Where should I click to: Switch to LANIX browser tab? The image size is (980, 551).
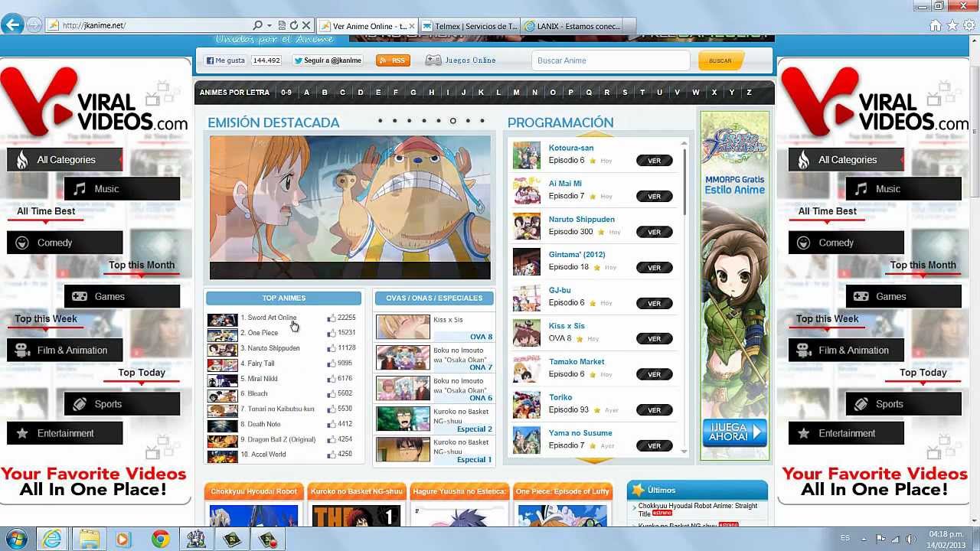[x=571, y=26]
